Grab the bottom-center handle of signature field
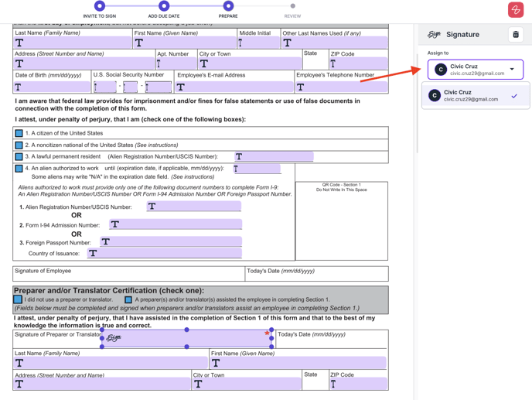Viewport: 532px width, 400px height. pos(186,347)
